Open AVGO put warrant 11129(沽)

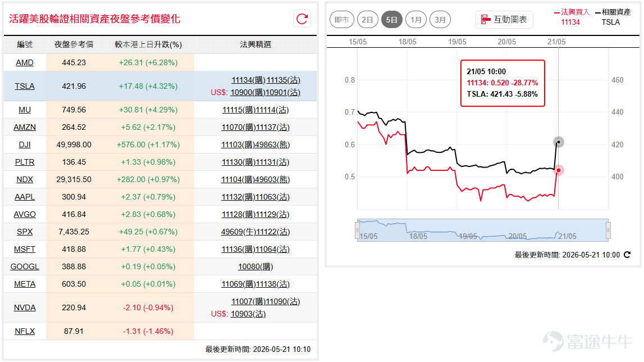272,214
